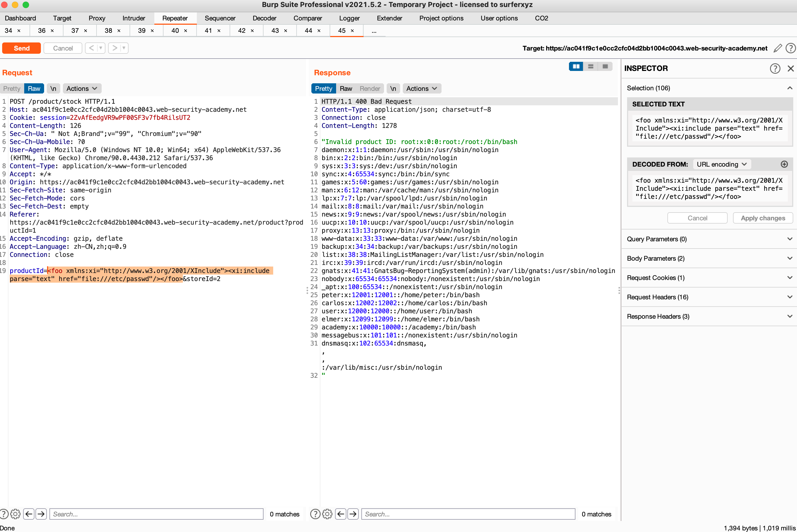Close the Inspector panel
The height and width of the screenshot is (532, 797).
point(791,69)
